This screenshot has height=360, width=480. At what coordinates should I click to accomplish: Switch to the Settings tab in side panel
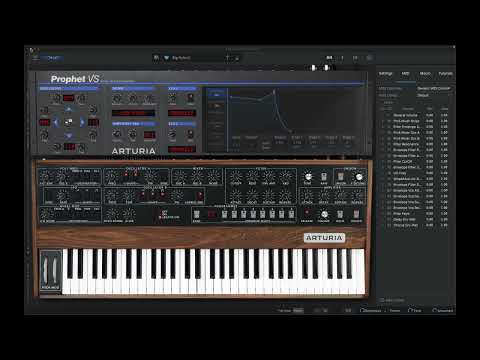[x=385, y=73]
